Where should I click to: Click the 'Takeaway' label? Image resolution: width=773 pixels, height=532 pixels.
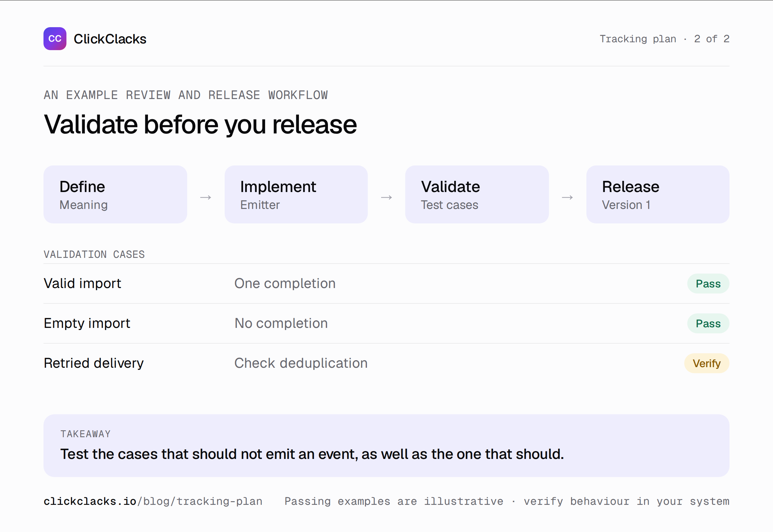85,434
